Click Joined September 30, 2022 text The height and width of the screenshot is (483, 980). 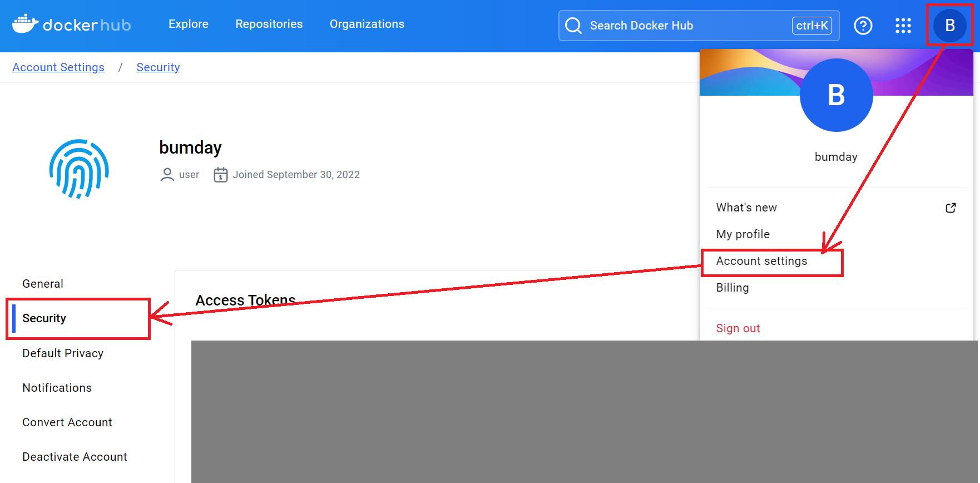click(x=296, y=175)
